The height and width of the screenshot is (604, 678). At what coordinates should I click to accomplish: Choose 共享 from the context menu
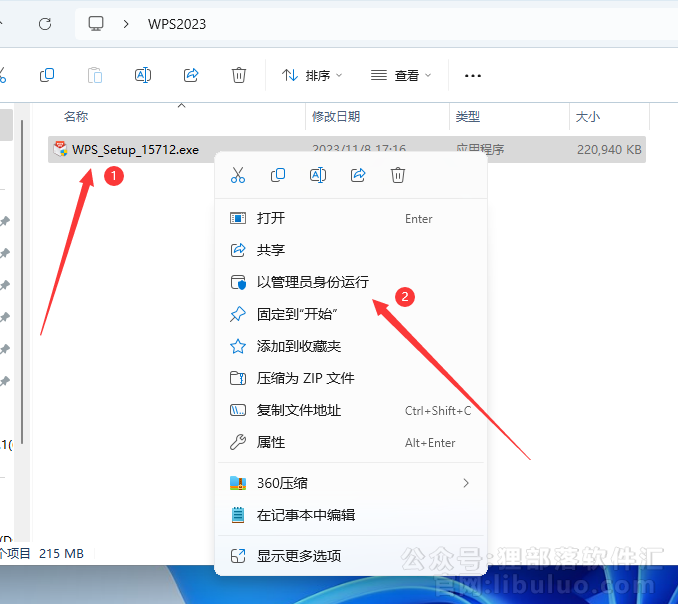pyautogui.click(x=351, y=250)
